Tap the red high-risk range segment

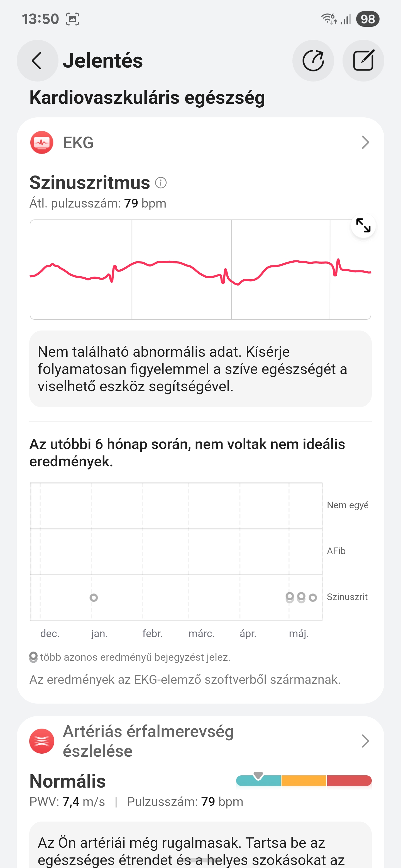click(x=349, y=780)
